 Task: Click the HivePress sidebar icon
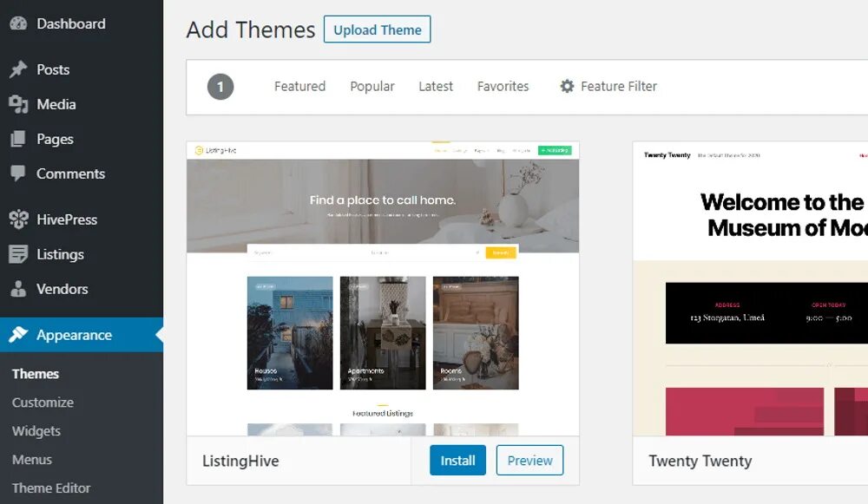[18, 219]
